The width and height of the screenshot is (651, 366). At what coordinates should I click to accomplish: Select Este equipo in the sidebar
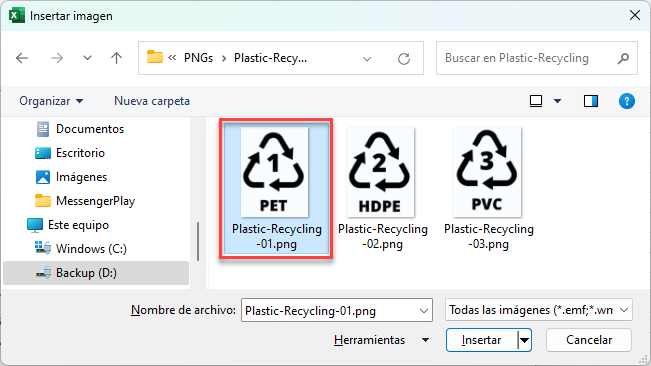pyautogui.click(x=78, y=225)
